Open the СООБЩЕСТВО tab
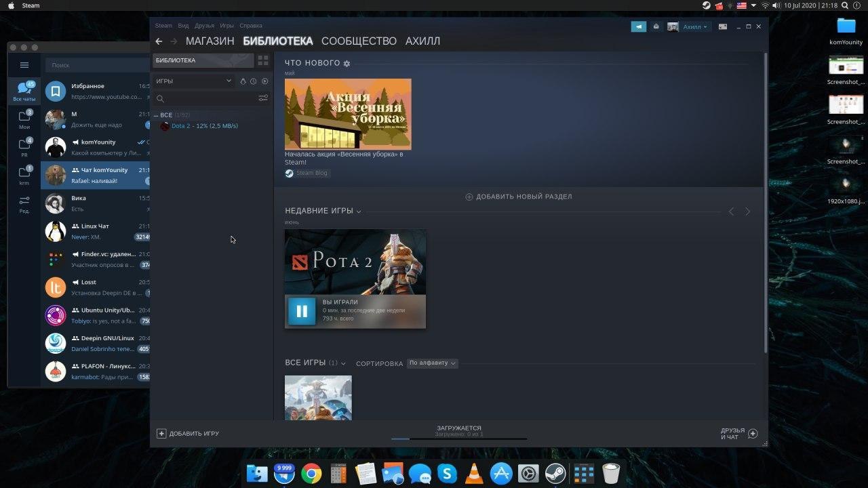The height and width of the screenshot is (488, 868). tap(359, 41)
